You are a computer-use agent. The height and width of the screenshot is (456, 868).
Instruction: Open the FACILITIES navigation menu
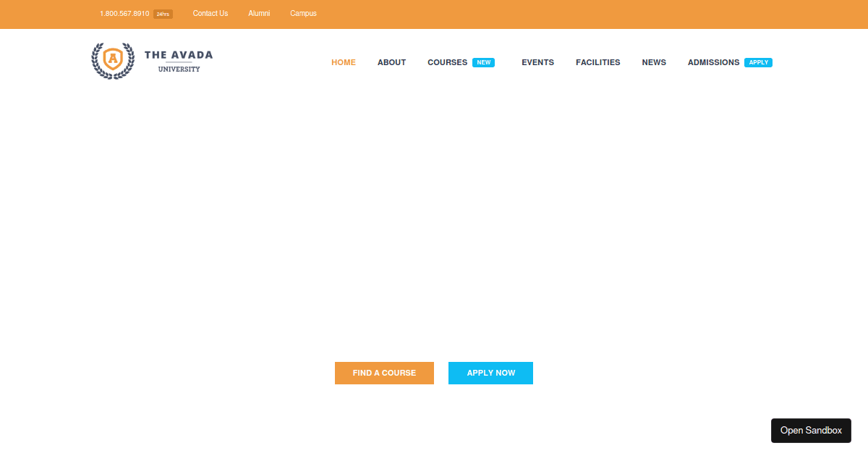[597, 62]
